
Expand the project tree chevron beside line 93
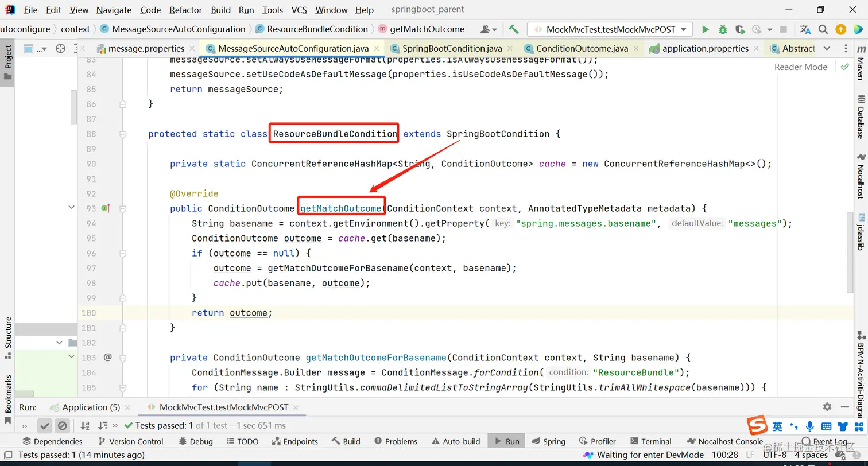point(71,207)
